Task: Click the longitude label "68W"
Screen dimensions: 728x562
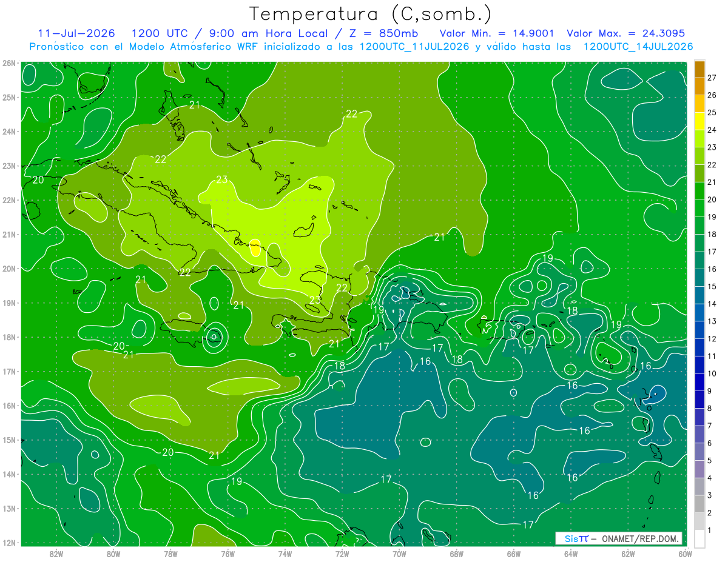Action: (x=456, y=554)
